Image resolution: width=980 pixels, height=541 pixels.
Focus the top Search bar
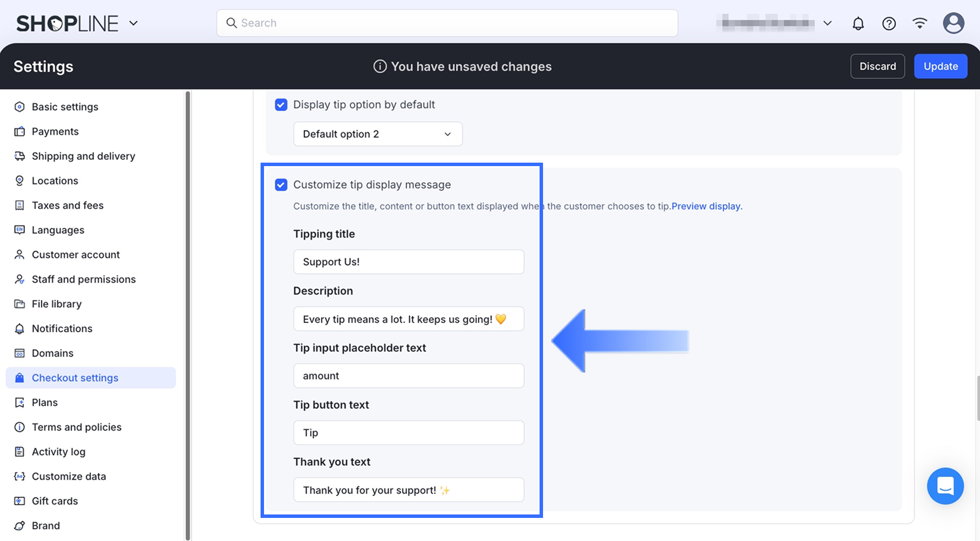tap(447, 23)
